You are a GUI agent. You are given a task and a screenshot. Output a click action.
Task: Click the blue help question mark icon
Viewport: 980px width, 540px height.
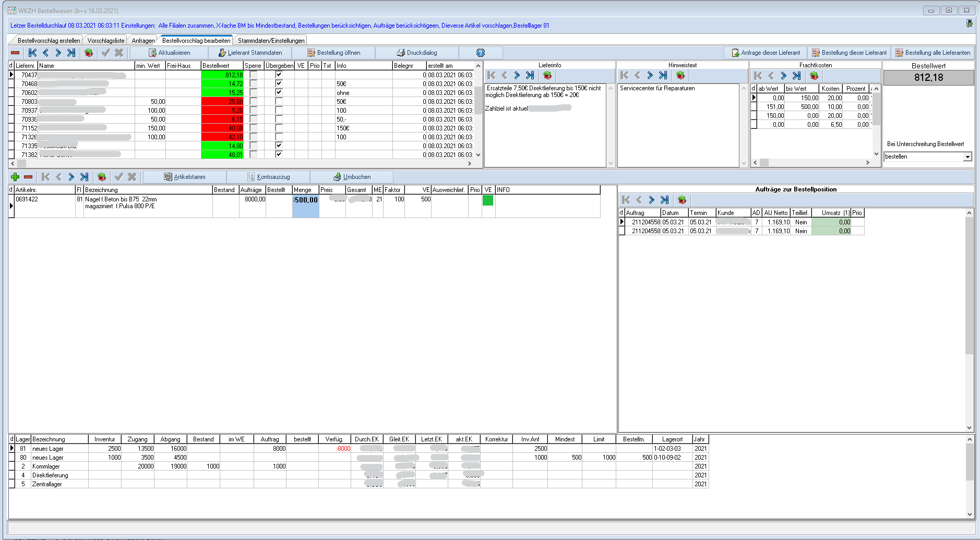pos(480,53)
